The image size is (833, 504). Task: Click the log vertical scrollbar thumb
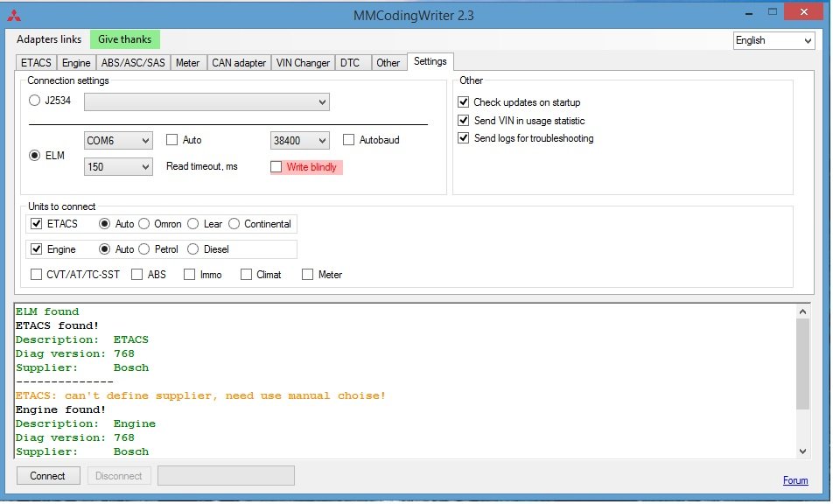pyautogui.click(x=802, y=364)
